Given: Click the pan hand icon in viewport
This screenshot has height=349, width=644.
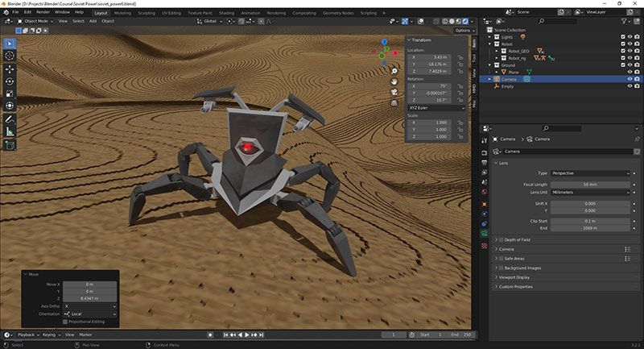Looking at the screenshot, I should (x=394, y=81).
